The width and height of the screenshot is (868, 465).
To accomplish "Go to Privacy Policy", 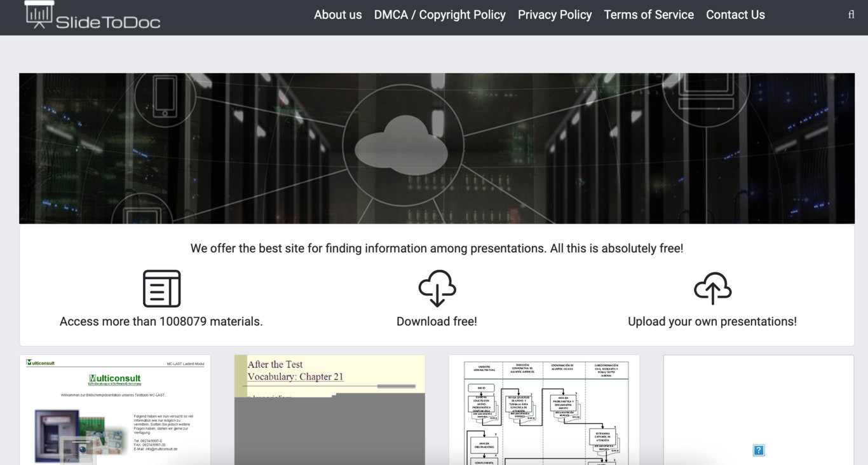I will [x=555, y=15].
